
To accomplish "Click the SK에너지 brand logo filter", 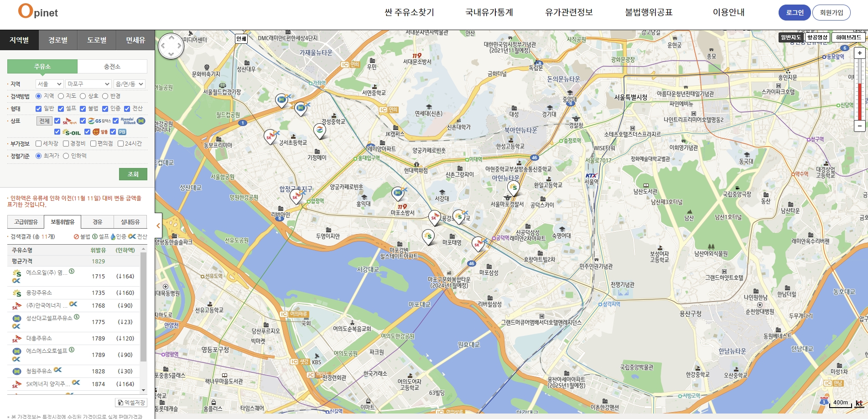I will (70, 121).
